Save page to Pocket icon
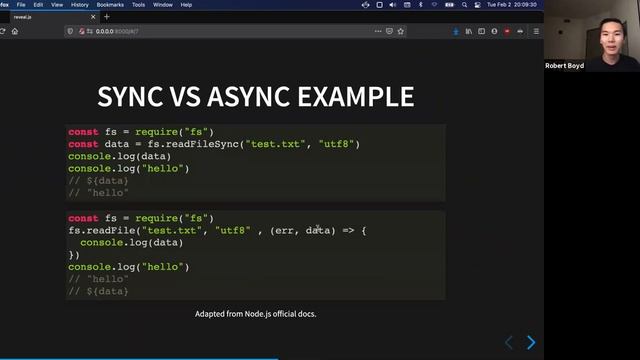The height and width of the screenshot is (360, 640). [389, 31]
